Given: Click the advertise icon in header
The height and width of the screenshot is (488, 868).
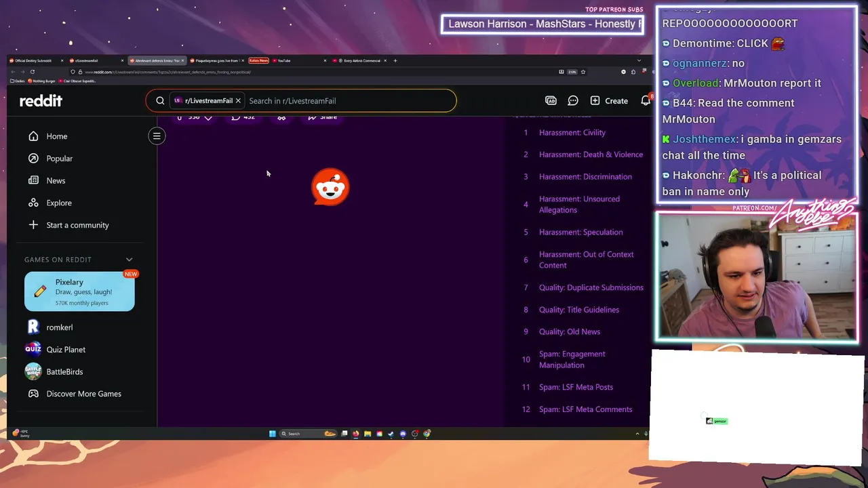Looking at the screenshot, I should 551,101.
